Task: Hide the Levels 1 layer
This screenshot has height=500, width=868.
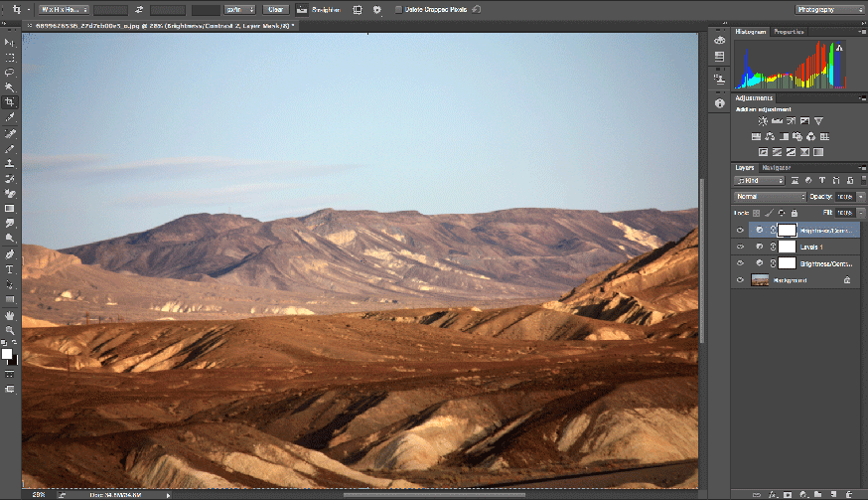Action: click(740, 247)
